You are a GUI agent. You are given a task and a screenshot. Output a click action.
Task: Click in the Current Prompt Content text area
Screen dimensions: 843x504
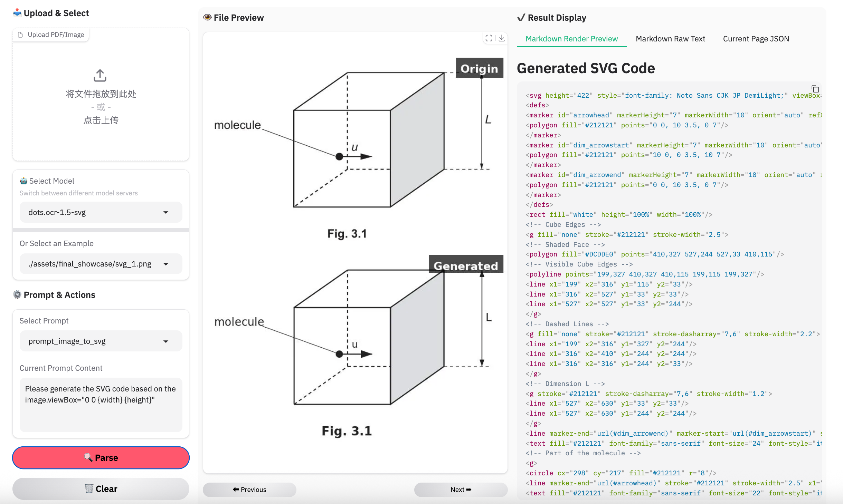[101, 405]
